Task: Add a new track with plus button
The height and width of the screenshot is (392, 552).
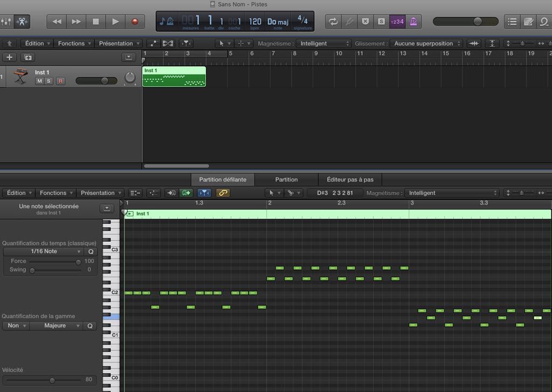Action: [10, 57]
